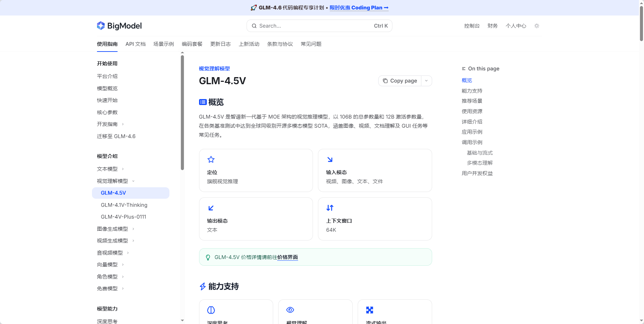Screen dimensions: 644x324
Task: Open 模型概览 in sidebar
Action: (x=107, y=89)
